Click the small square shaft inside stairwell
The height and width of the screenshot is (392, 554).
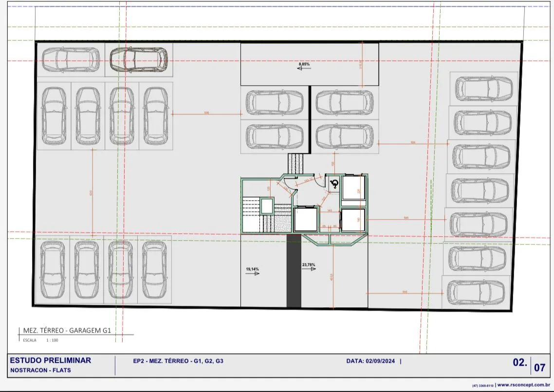267,206
